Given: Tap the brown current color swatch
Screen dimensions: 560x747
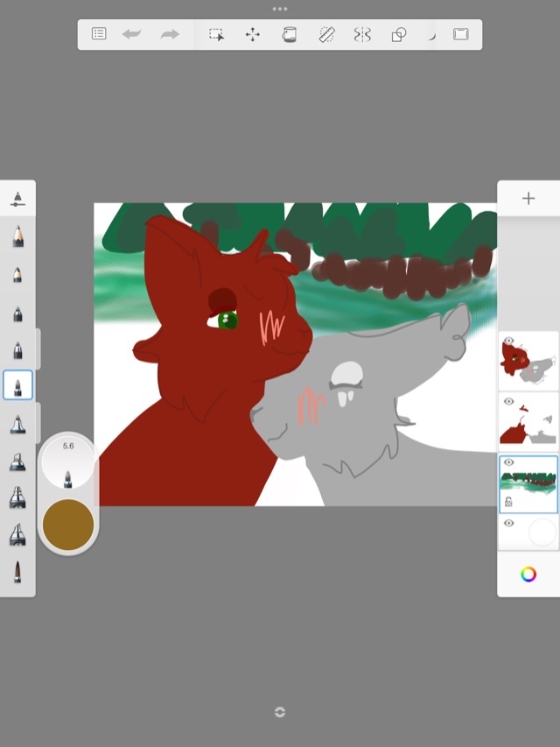Looking at the screenshot, I should coord(68,525).
